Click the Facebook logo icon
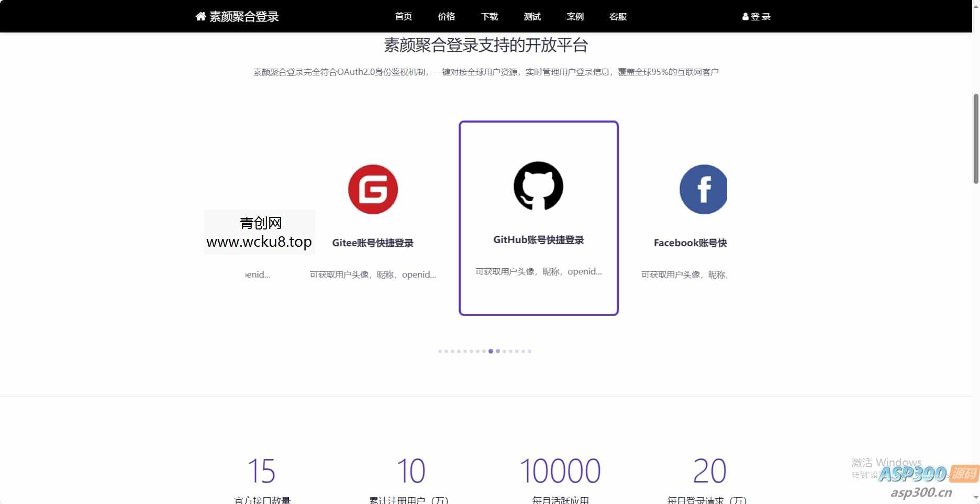The width and height of the screenshot is (980, 504). 703,189
